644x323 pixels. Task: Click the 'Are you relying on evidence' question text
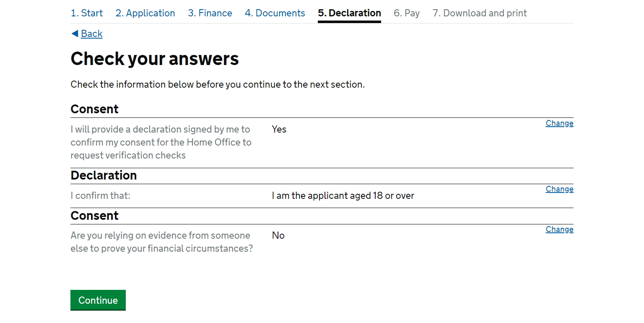(162, 242)
